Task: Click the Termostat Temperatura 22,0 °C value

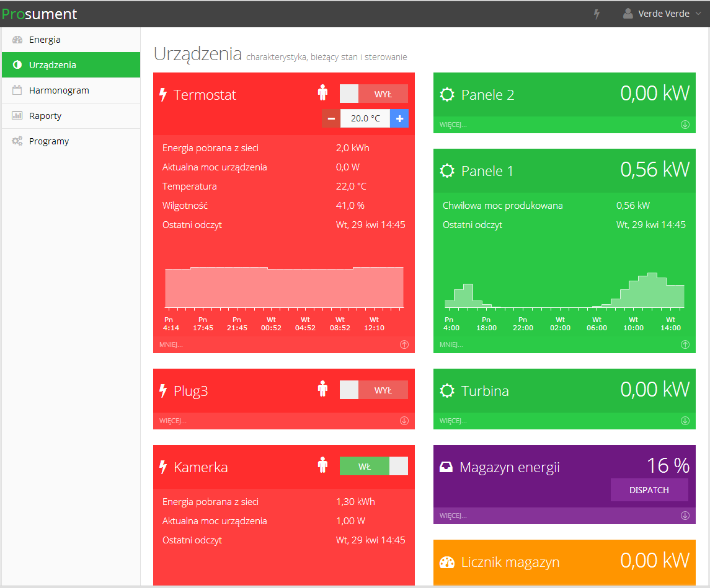Action: point(351,186)
